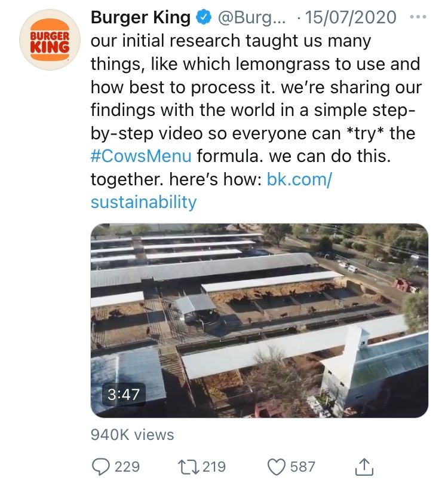The height and width of the screenshot is (483, 448).
Task: Click the 229 replies count
Action: click(127, 467)
